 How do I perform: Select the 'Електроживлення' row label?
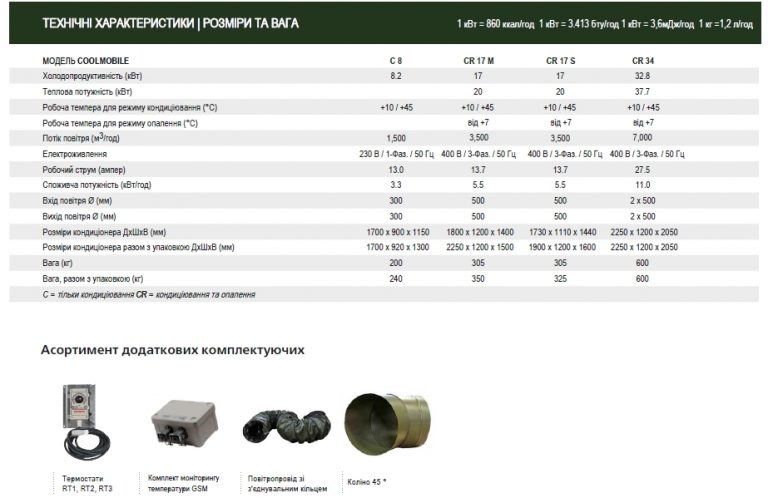point(74,154)
